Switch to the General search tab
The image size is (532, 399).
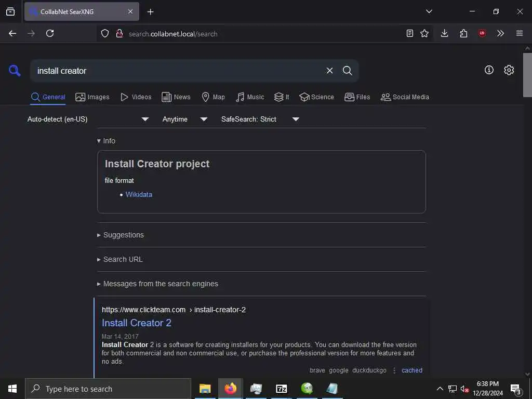(x=48, y=97)
